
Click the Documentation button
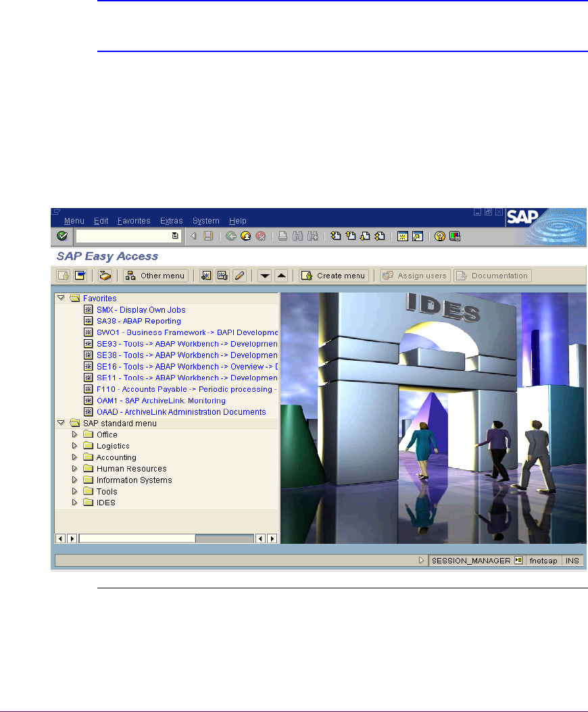coord(493,276)
